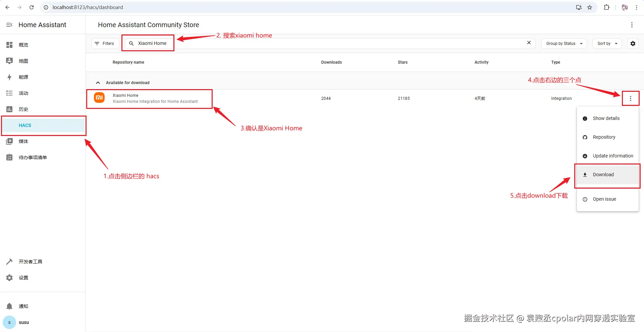Click the Home Assistant sidebar title
The image size is (644, 332).
[42, 25]
